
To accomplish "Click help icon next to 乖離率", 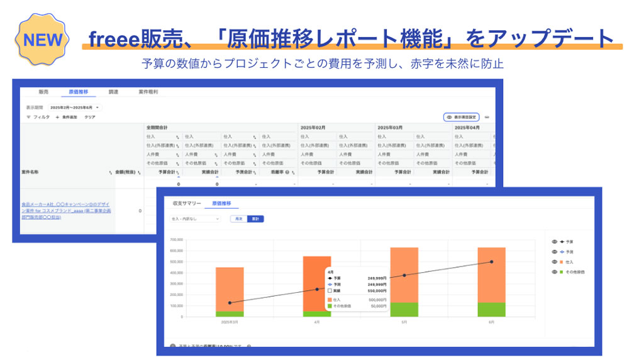I will pyautogui.click(x=287, y=172).
